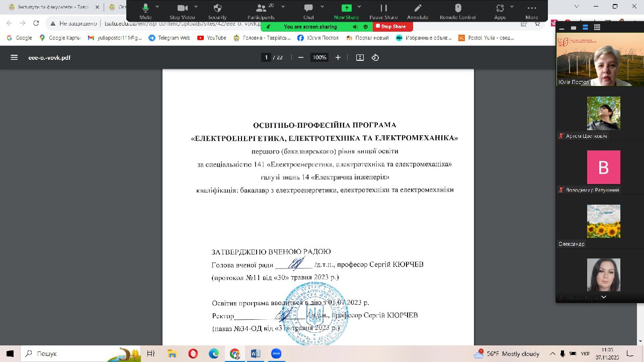Image resolution: width=644 pixels, height=362 pixels.
Task: Open the Zoom Chat panel
Action: [308, 11]
